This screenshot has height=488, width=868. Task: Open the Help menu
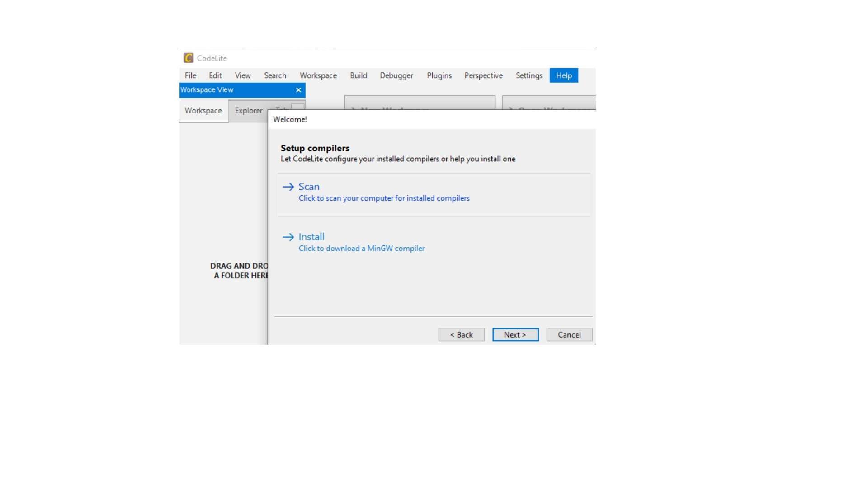[564, 75]
